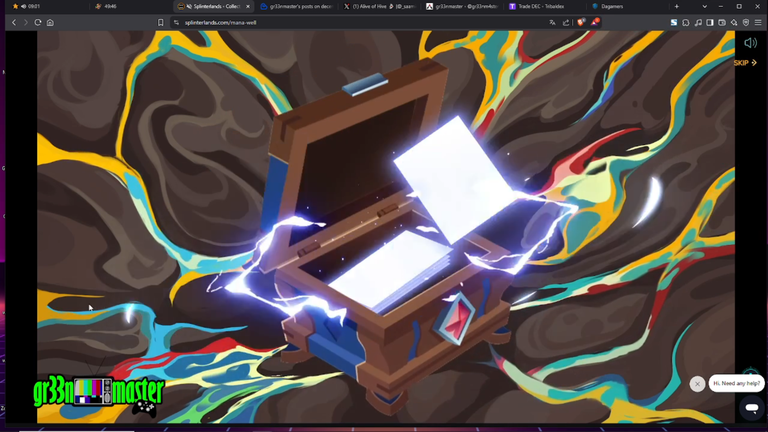Expand the tab search dropdown arrow

pos(704,6)
